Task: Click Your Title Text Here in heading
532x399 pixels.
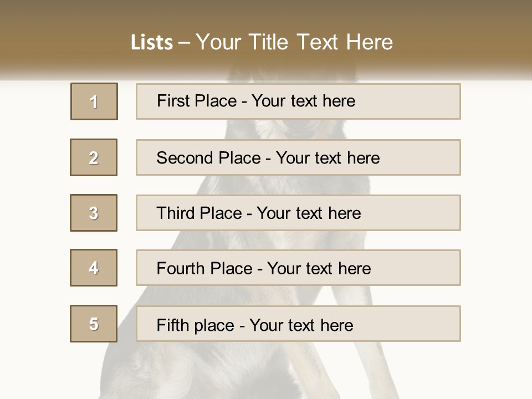Action: 294,42
